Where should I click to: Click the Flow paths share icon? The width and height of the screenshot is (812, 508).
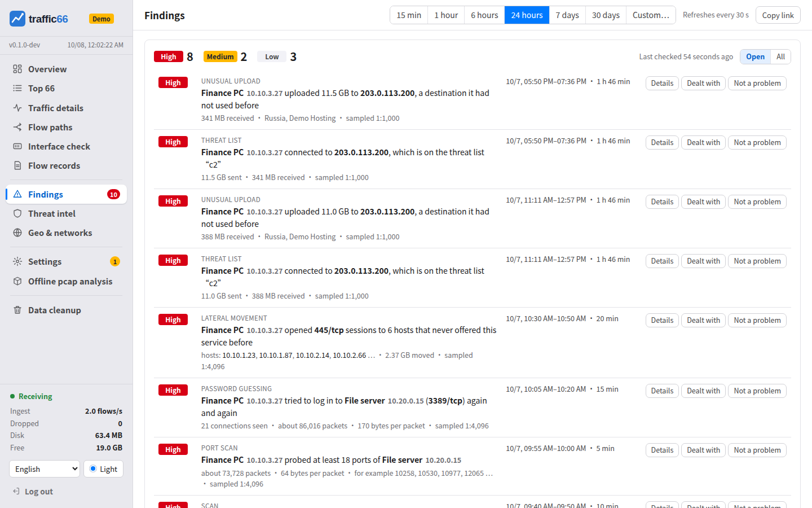17,127
